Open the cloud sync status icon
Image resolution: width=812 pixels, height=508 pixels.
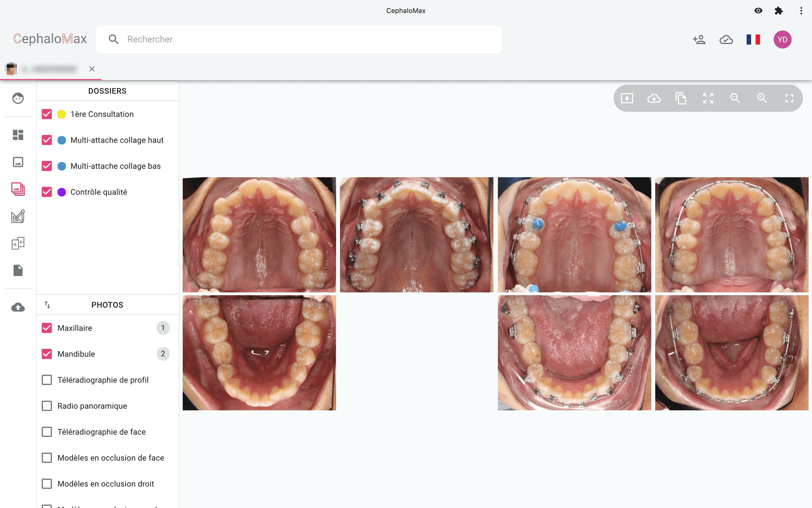(726, 39)
